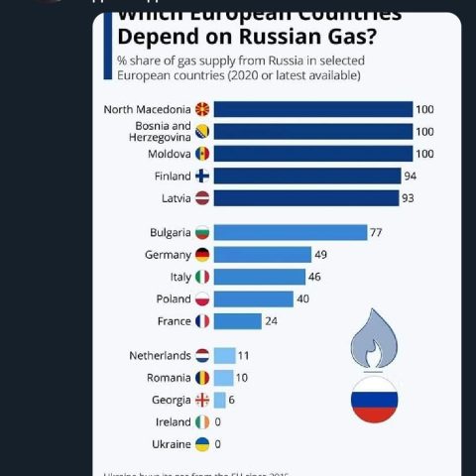Image resolution: width=476 pixels, height=476 pixels.
Task: Click the Ireland flag icon
Action: (x=202, y=422)
